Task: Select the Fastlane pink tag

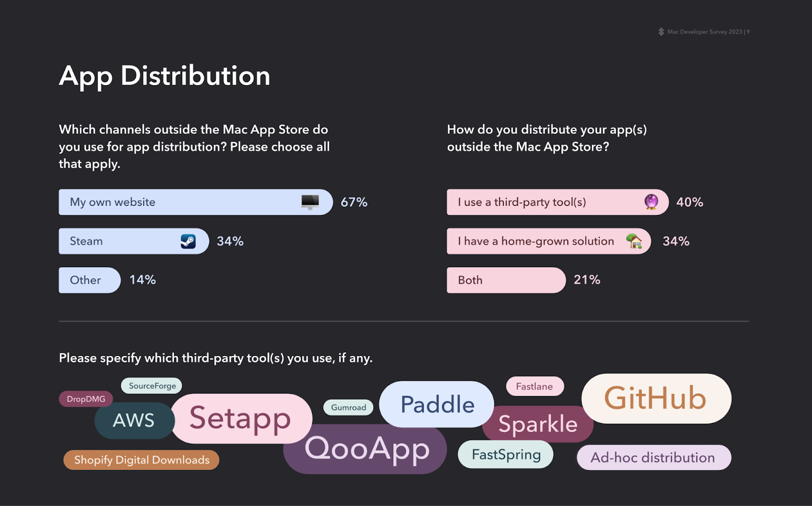Action: point(534,386)
